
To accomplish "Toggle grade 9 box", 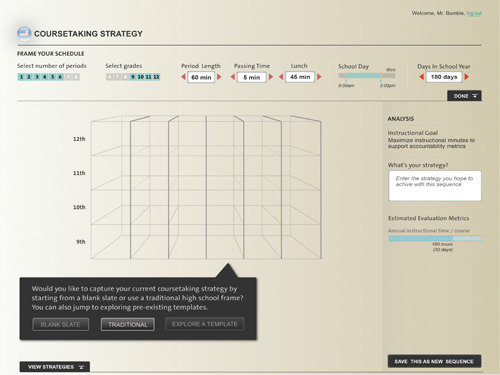I will pyautogui.click(x=133, y=77).
